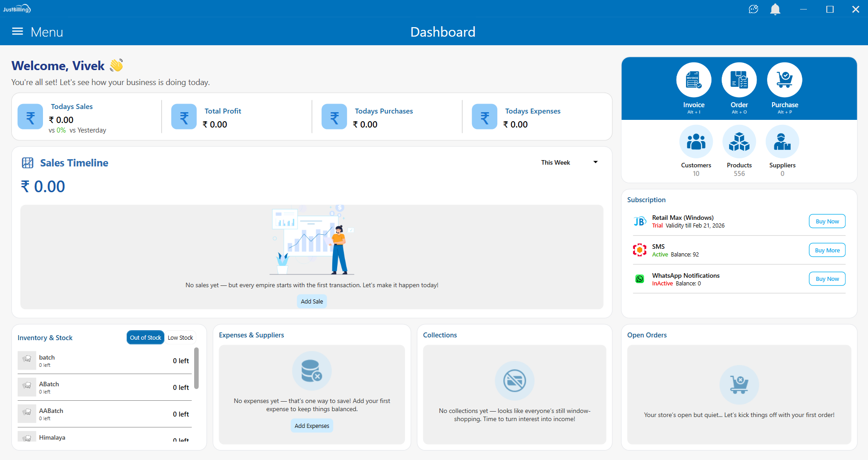
Task: Click the Add Sale button
Action: [x=312, y=302]
